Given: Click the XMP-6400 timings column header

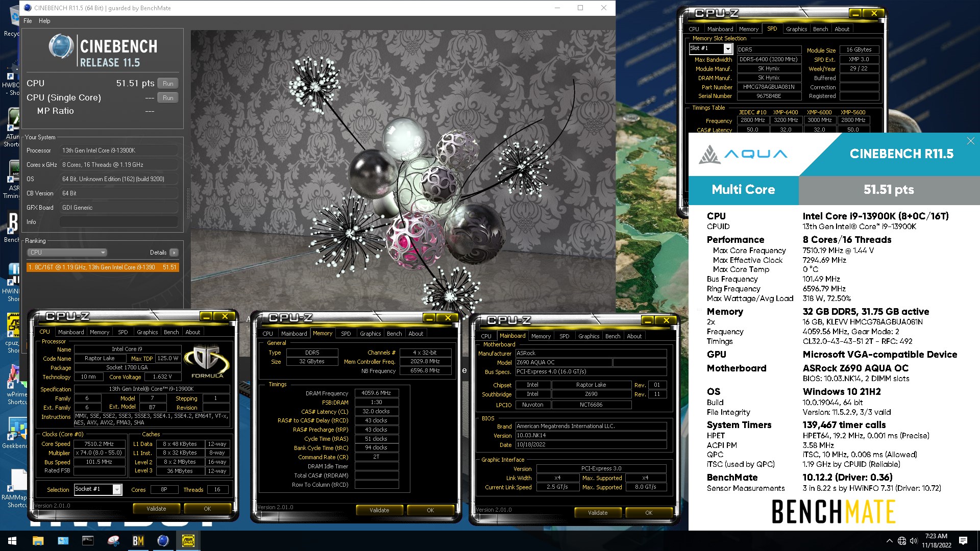Looking at the screenshot, I should click(x=786, y=112).
